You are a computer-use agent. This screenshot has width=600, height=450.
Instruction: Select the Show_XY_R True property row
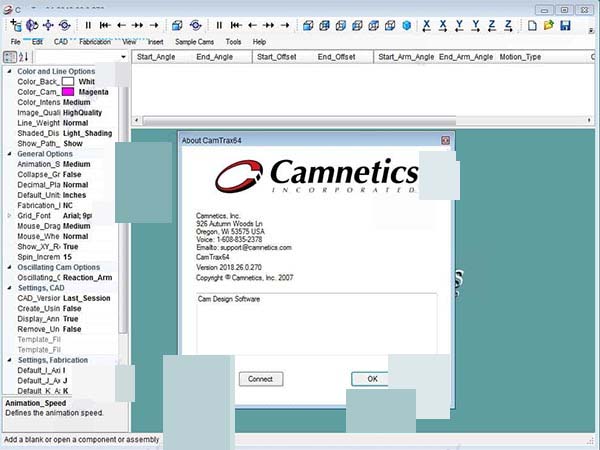[60, 247]
